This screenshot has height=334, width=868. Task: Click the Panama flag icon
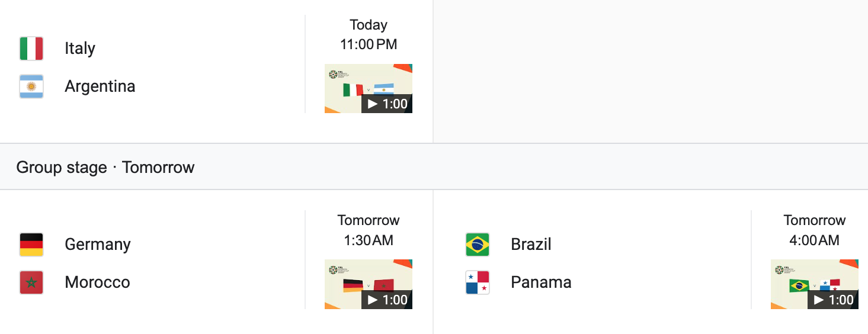click(x=478, y=282)
